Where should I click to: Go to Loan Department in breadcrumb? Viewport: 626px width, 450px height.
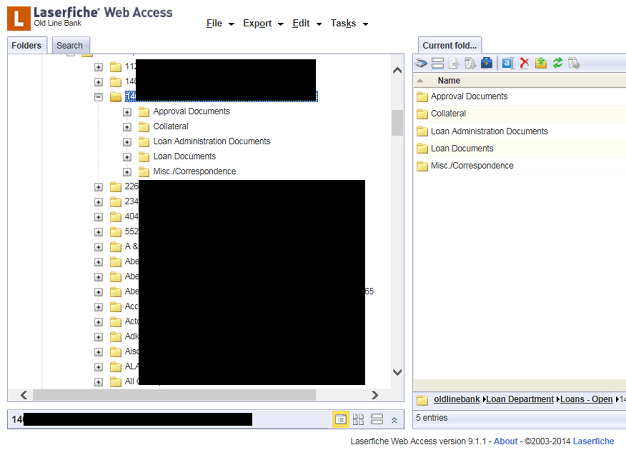tap(520, 399)
